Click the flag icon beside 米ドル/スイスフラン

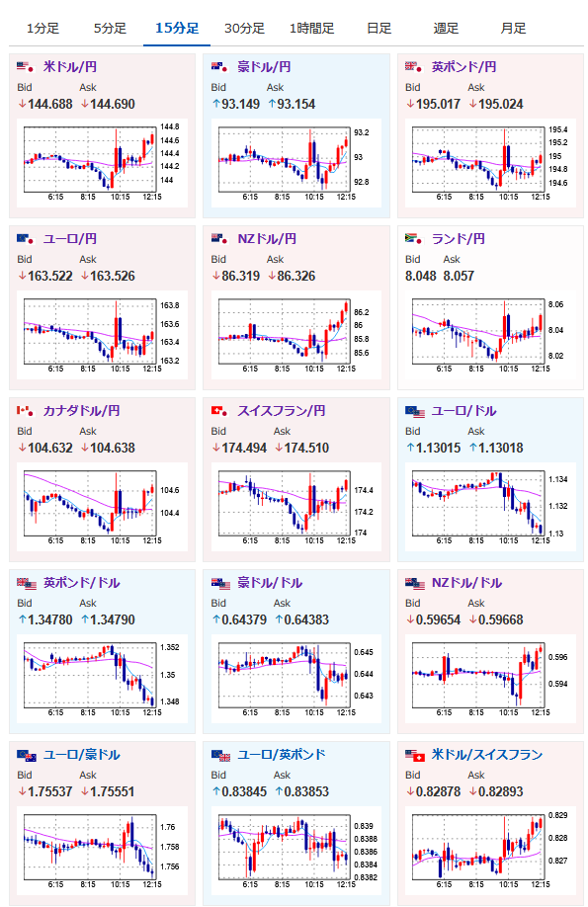click(x=415, y=755)
